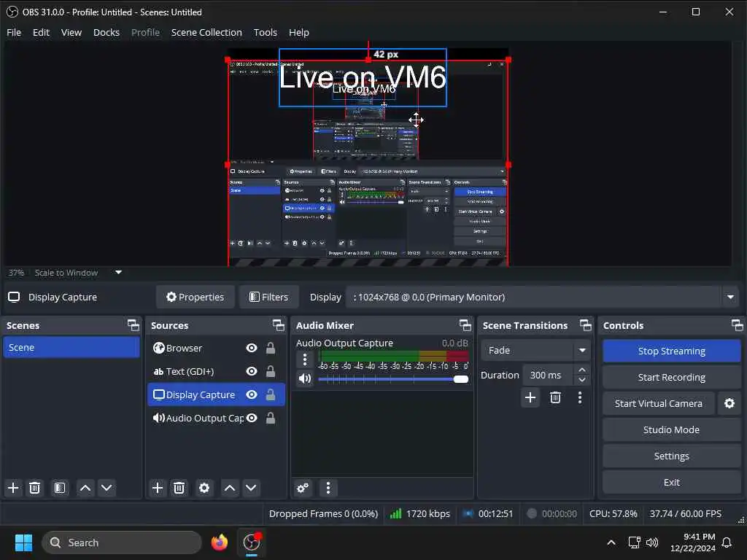
Task: Open the View menu
Action: pyautogui.click(x=71, y=32)
